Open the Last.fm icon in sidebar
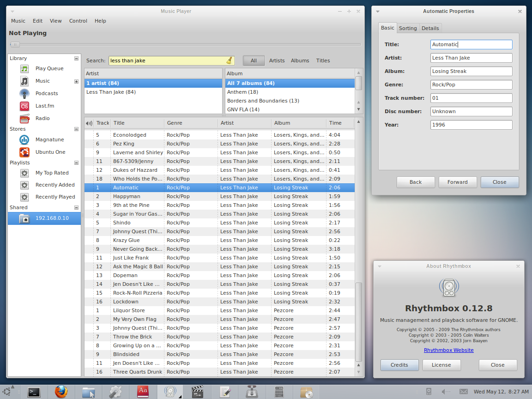Viewport: 532px width, 399px height. coord(24,106)
